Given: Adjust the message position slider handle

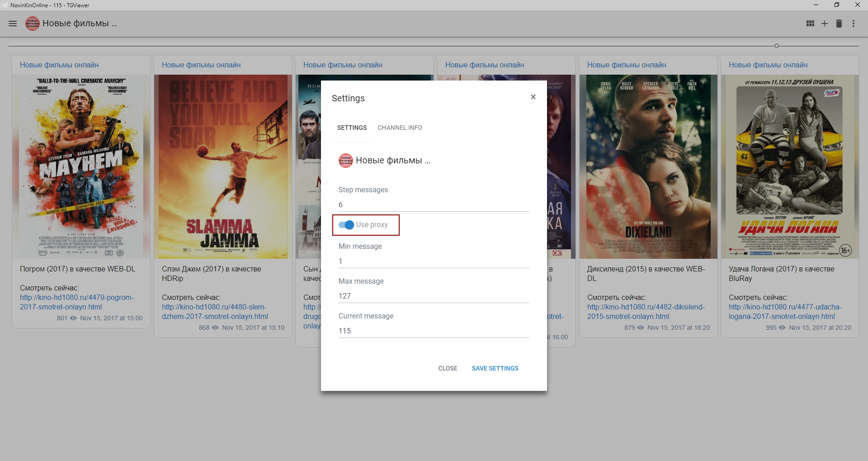Looking at the screenshot, I should point(777,46).
